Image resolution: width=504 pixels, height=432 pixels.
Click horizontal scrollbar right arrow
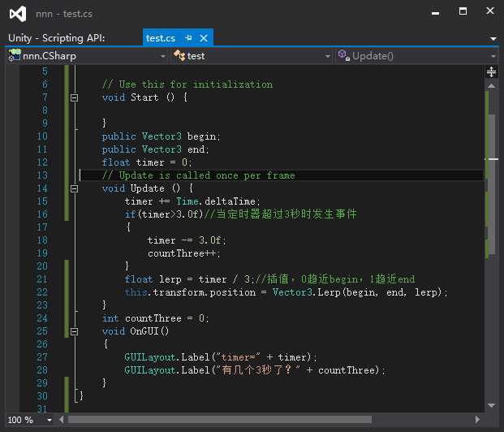(x=477, y=420)
